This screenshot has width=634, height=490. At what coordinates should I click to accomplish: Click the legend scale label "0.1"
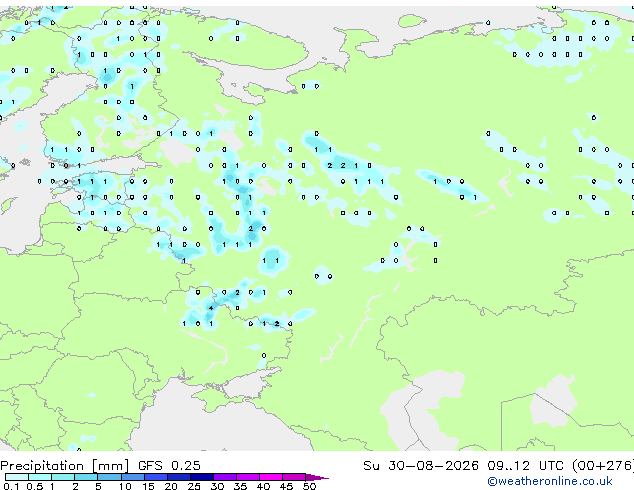tap(11, 486)
